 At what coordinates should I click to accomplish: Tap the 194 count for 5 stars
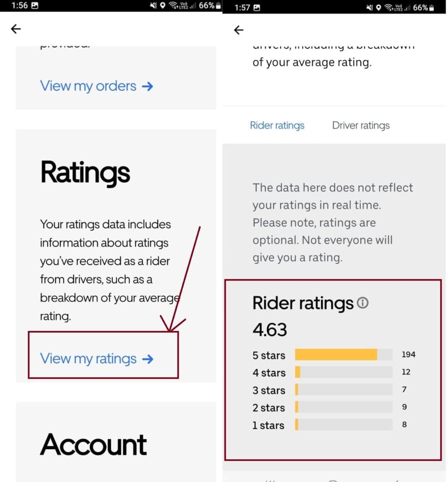click(408, 354)
